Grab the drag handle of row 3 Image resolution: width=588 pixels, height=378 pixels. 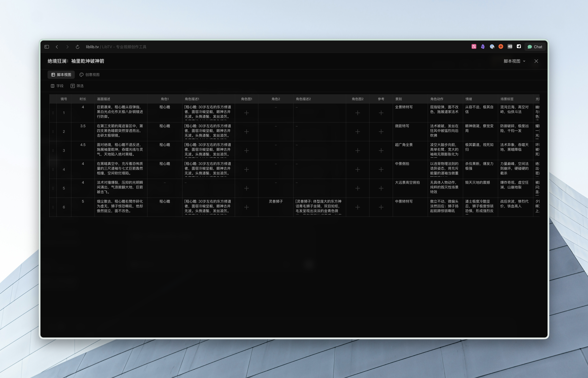53,150
